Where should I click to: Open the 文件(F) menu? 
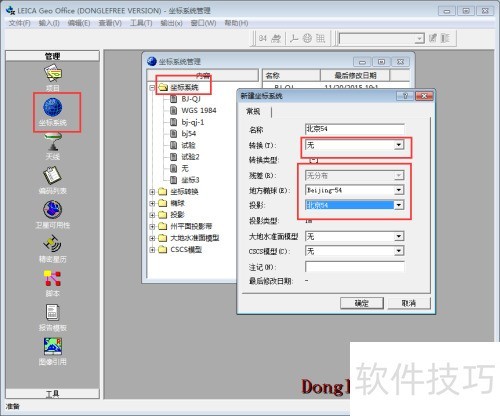pos(19,23)
